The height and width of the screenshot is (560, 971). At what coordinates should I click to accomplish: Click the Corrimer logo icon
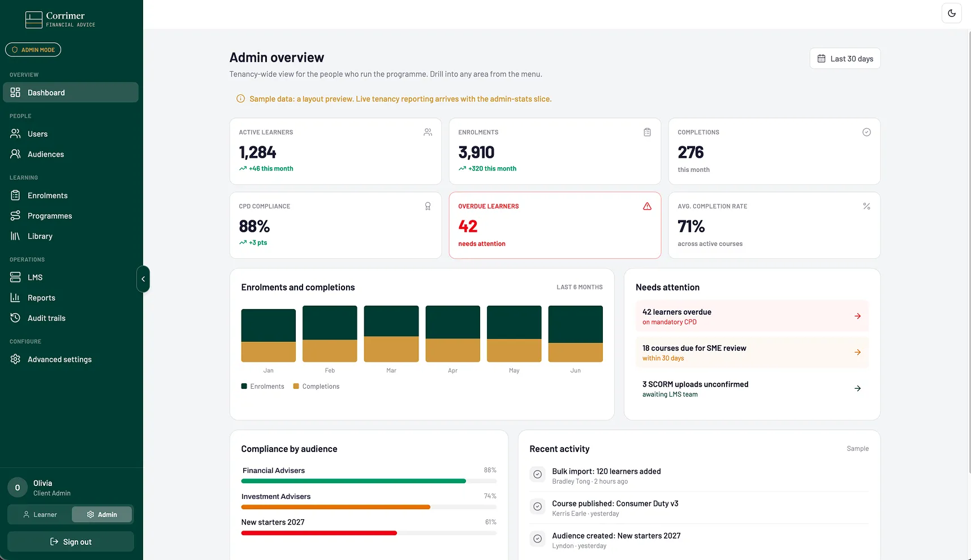coord(34,20)
